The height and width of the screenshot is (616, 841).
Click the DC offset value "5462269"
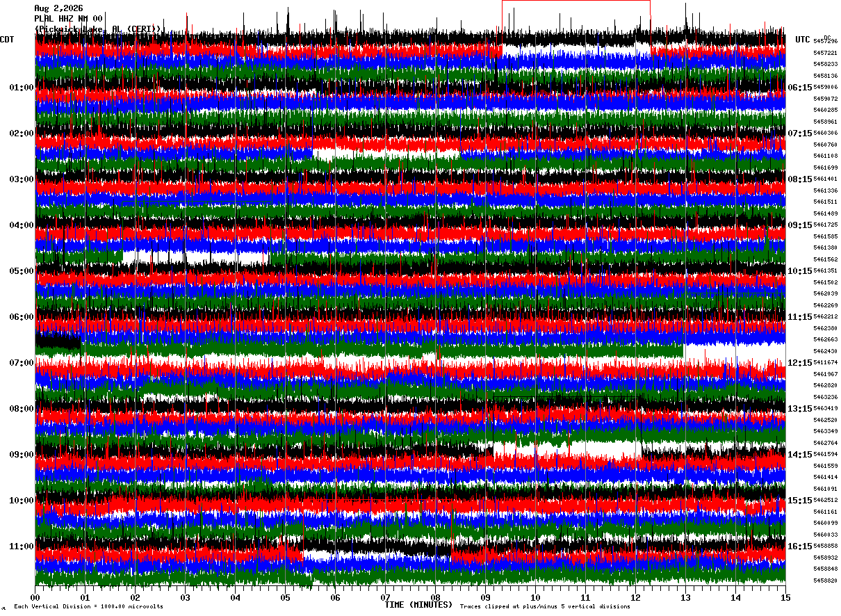[825, 305]
